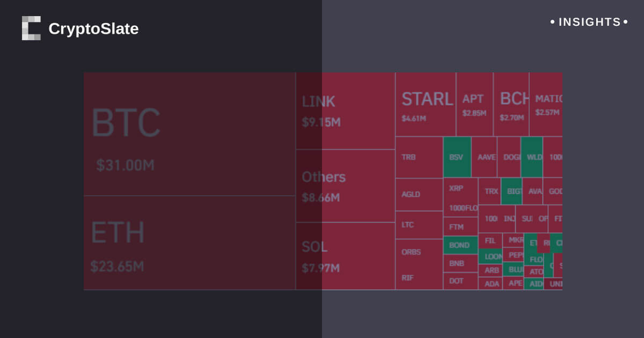Click the CryptoSlate logo icon
Screen dimensions: 644x338
(31, 28)
